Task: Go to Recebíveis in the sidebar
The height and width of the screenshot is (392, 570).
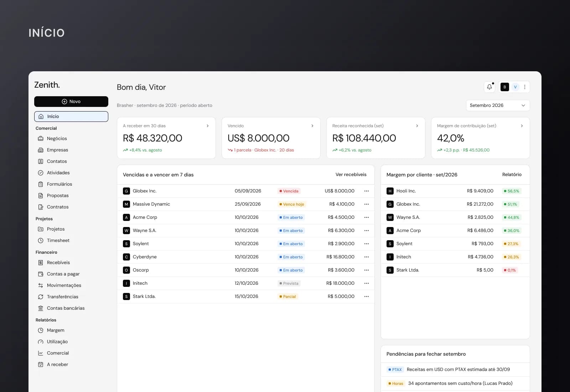Action: click(71, 263)
